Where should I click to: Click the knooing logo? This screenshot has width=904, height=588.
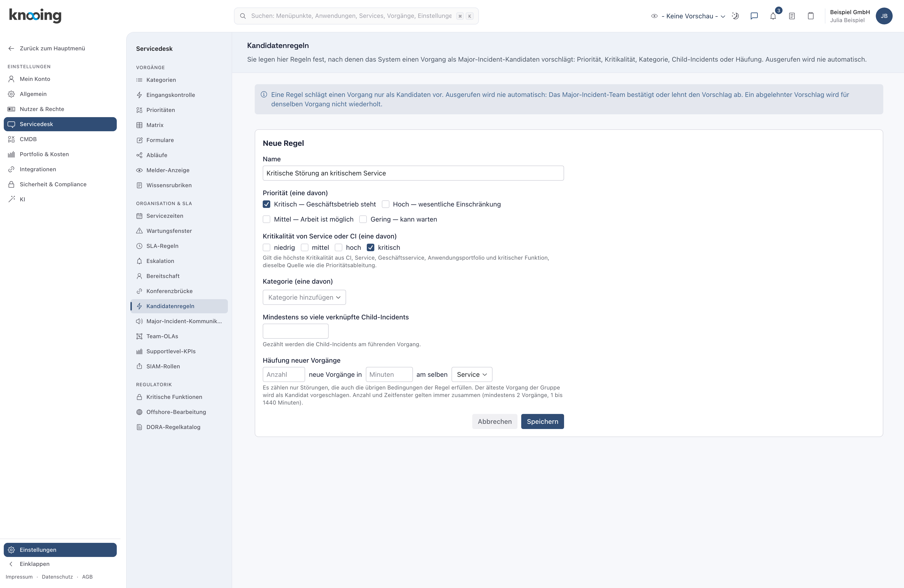click(x=35, y=16)
